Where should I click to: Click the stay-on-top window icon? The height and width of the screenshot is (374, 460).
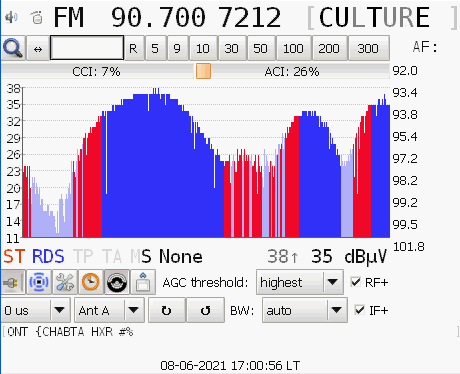click(x=143, y=282)
